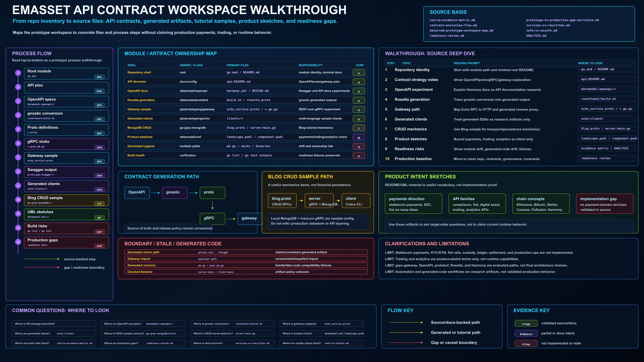Click the 'Generated mirror path' boundary row

[246, 252]
